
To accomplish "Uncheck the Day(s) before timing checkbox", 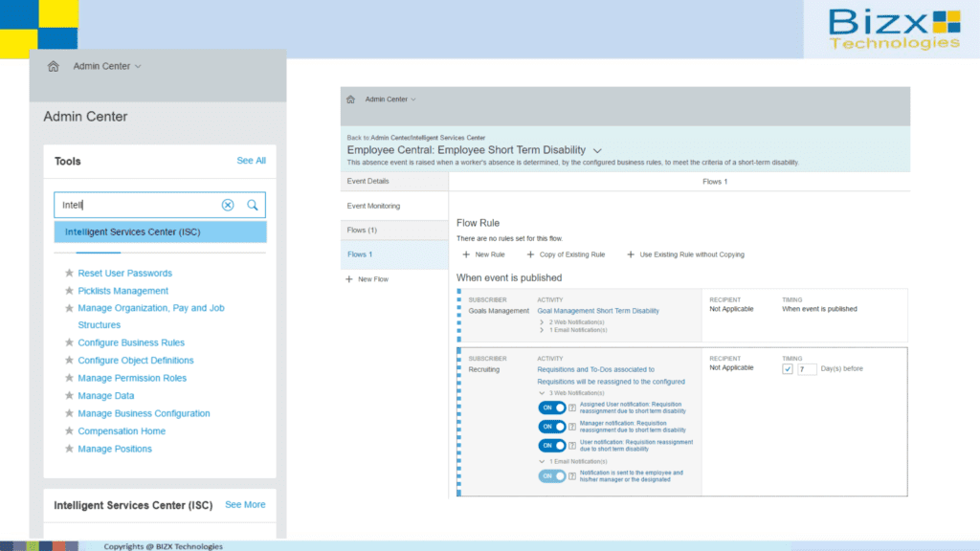I will pos(788,369).
